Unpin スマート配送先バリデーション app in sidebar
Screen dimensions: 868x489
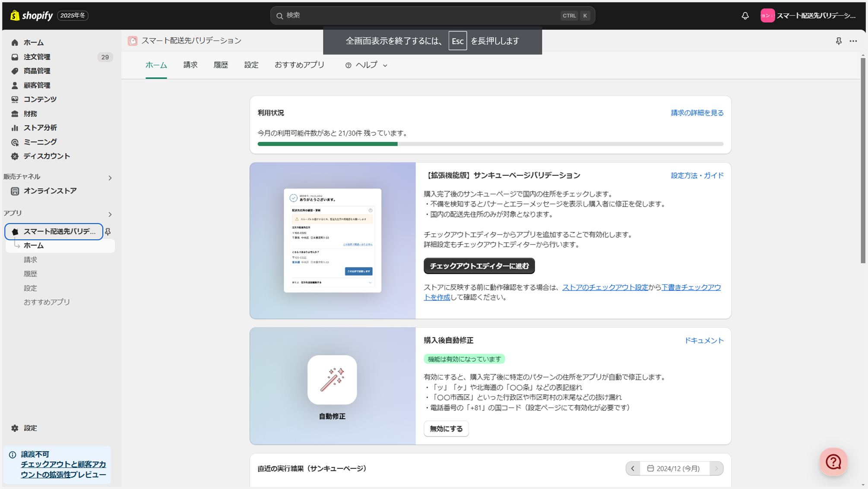tap(108, 232)
